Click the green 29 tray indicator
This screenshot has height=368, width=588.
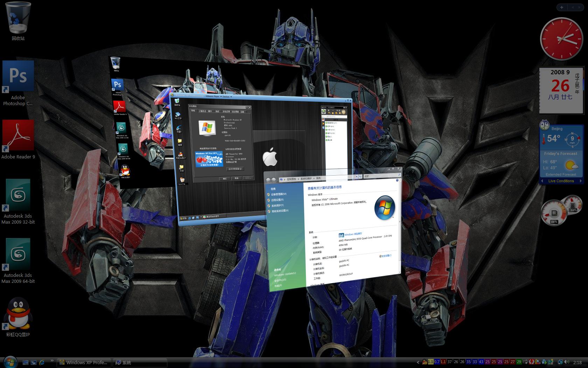519,362
